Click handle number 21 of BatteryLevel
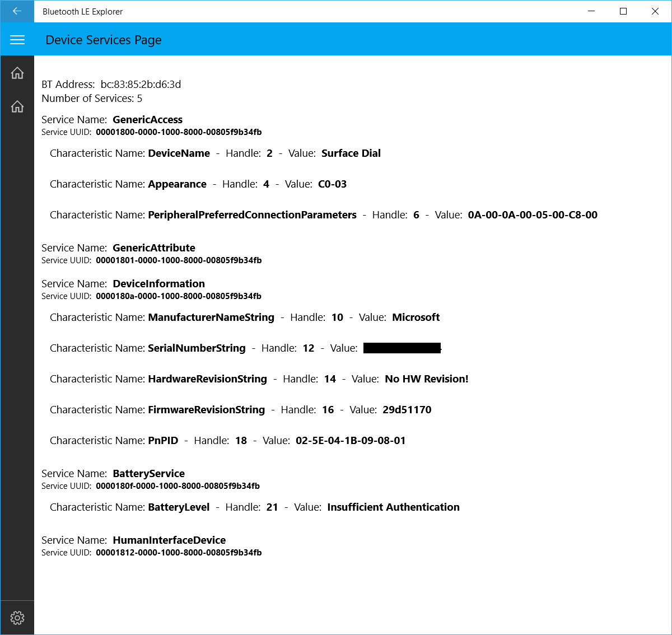The image size is (672, 635). pyautogui.click(x=272, y=507)
